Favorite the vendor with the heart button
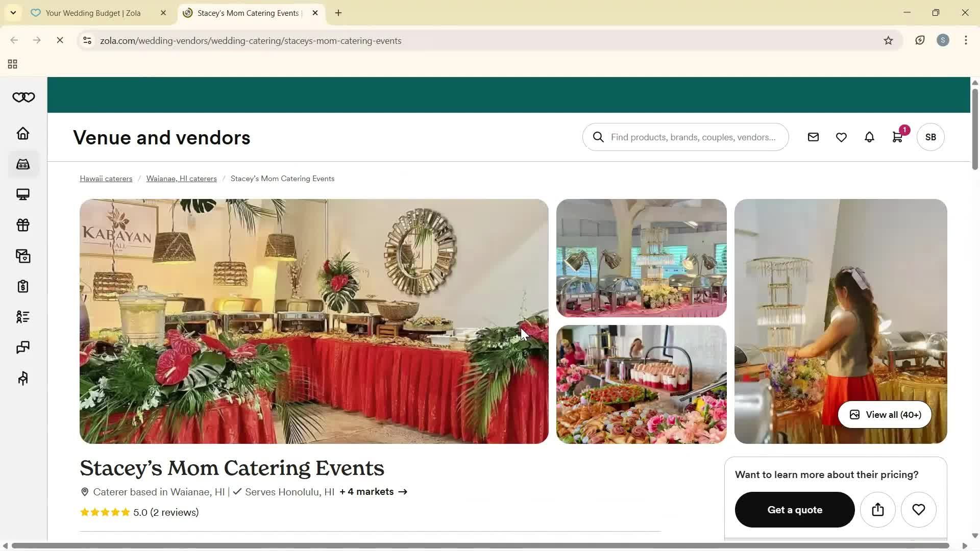The height and width of the screenshot is (551, 980). click(919, 509)
